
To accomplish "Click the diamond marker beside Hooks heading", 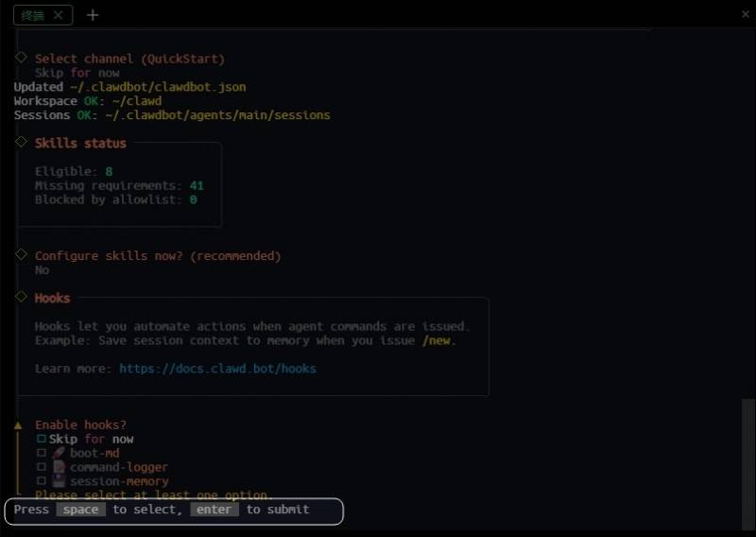I will pyautogui.click(x=21, y=296).
